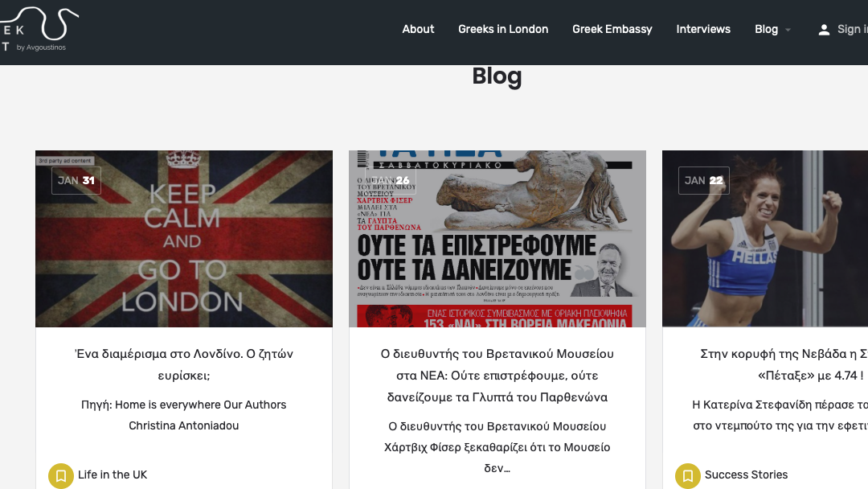Image resolution: width=868 pixels, height=489 pixels.
Task: Click the Blog page heading
Action: (x=497, y=76)
